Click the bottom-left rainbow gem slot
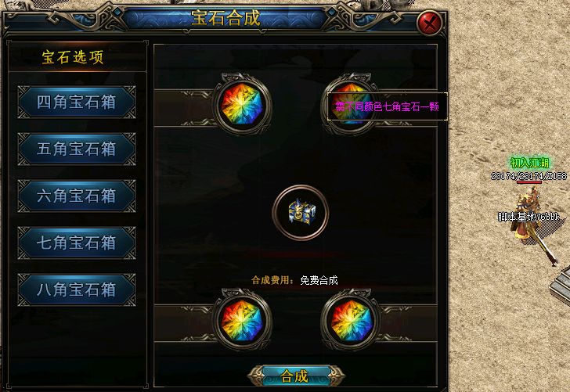Screen dimensions: 570x392 [x=242, y=320]
